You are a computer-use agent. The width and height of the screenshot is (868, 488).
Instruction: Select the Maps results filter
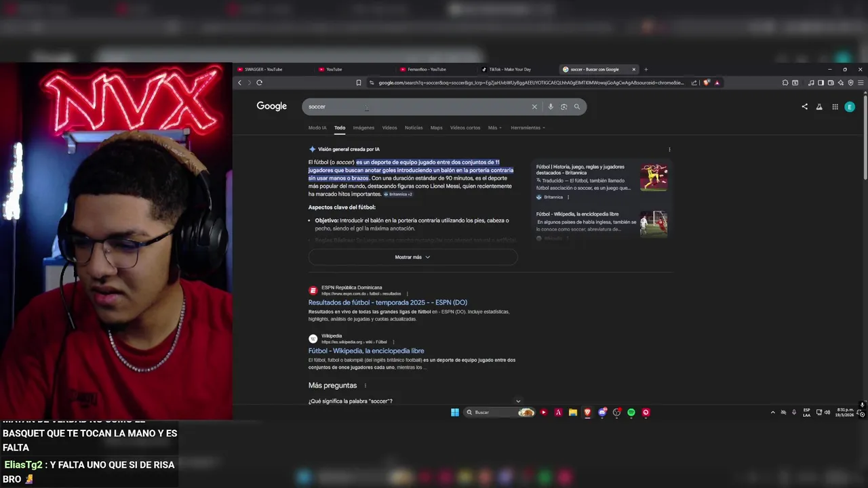coord(436,127)
